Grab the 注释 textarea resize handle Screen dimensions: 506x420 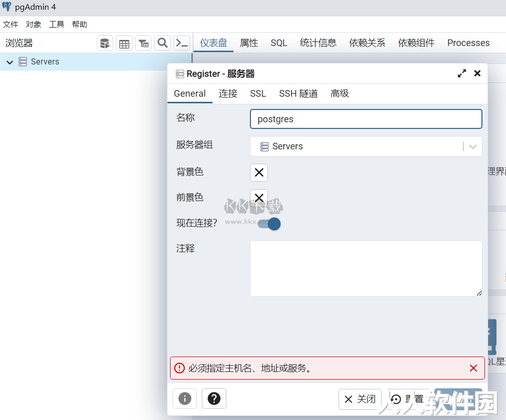coord(479,293)
